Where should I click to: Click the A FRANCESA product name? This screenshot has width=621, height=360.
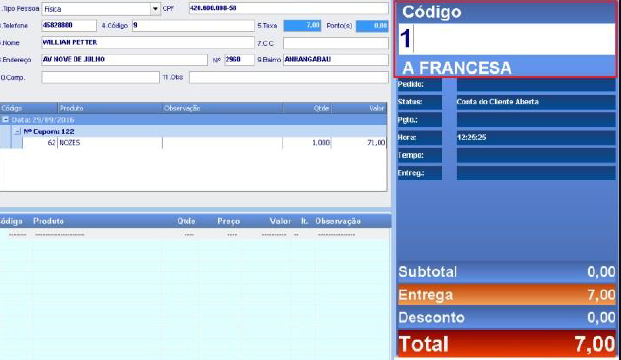(457, 68)
